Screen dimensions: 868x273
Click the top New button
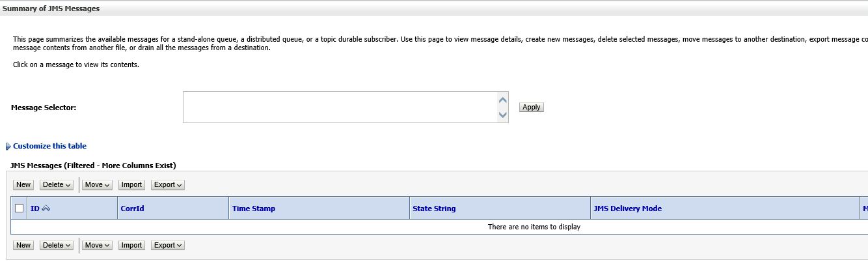click(23, 185)
